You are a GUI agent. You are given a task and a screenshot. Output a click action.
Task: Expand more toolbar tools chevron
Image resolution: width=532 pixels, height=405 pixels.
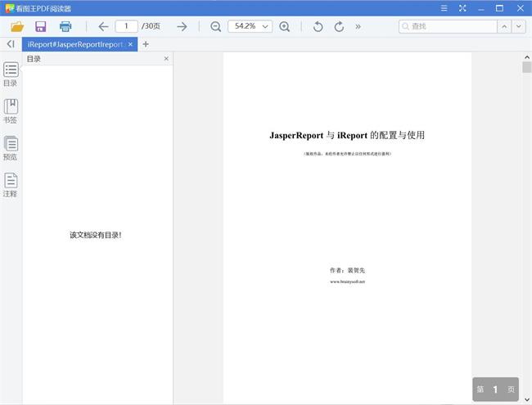click(358, 26)
